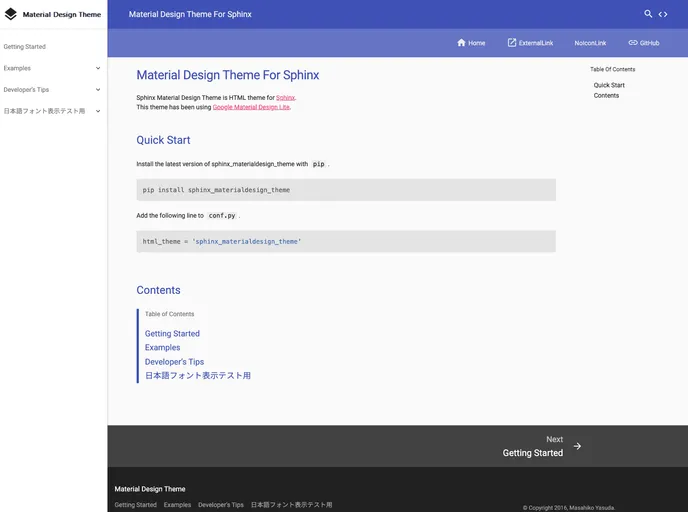
Task: Open search with the magnifier icon
Action: click(x=648, y=14)
